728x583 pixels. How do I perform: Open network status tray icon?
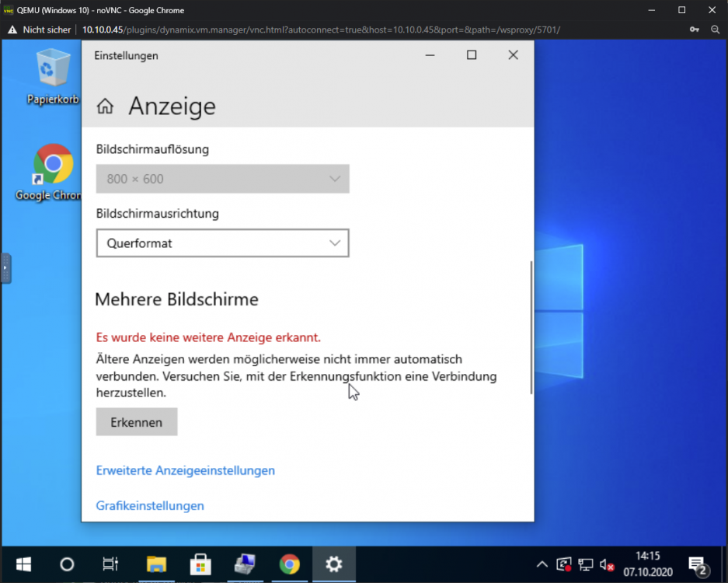pos(586,565)
